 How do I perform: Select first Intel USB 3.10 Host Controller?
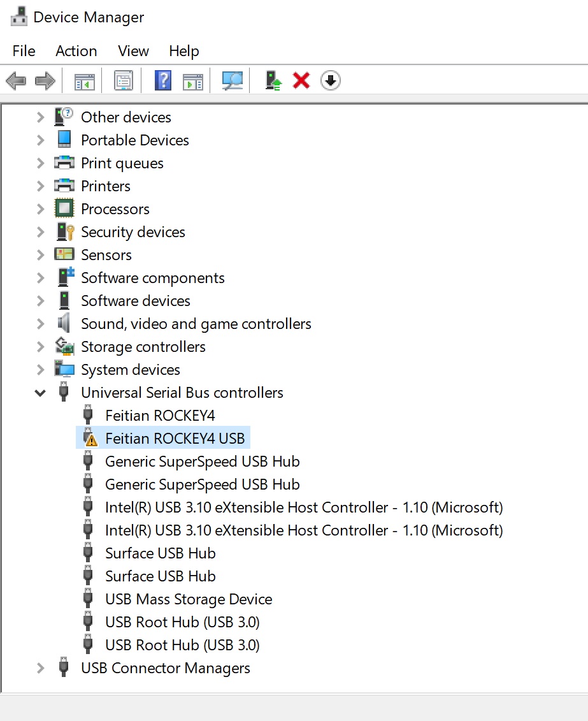tap(304, 507)
